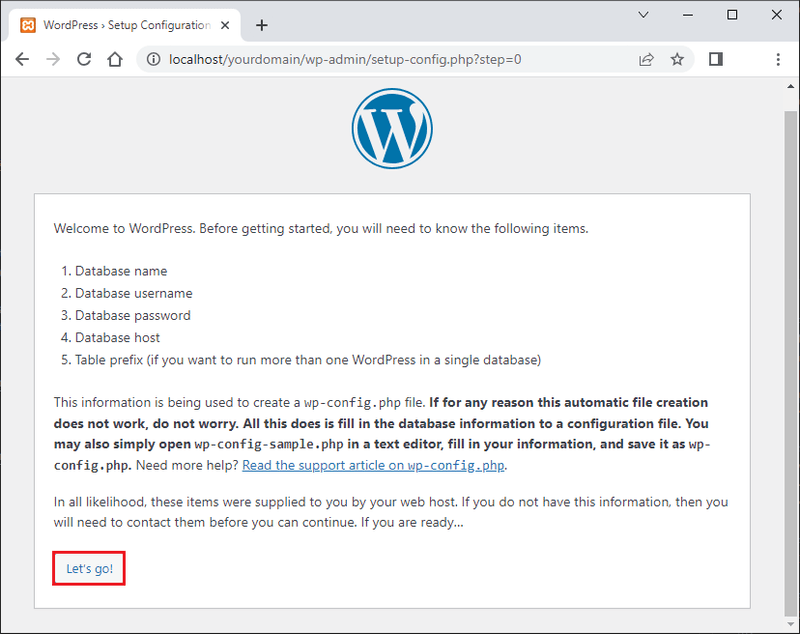Click the Let's go! button
This screenshot has height=634, width=800.
point(88,567)
